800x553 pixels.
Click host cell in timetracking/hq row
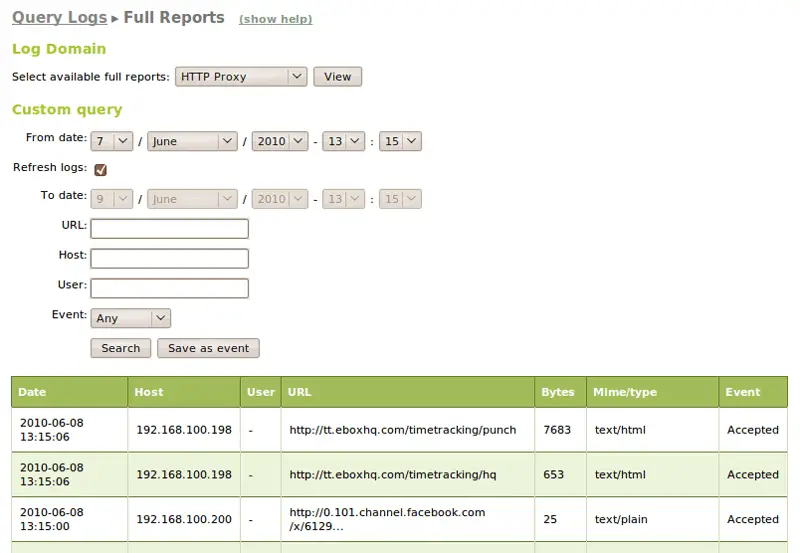pyautogui.click(x=184, y=474)
